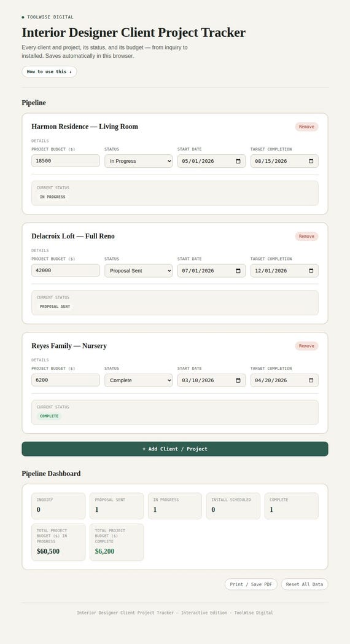Open the Harmon Residence status dropdown
350x644 pixels.
[x=138, y=161]
